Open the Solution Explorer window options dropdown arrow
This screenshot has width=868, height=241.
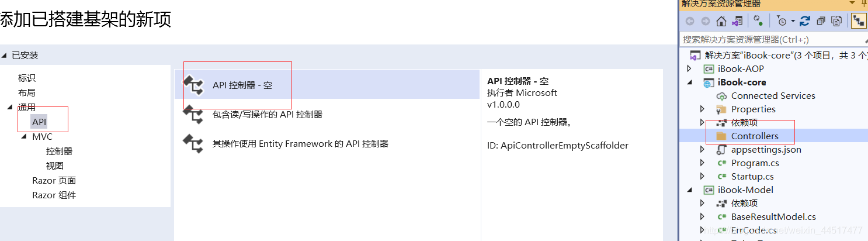[x=853, y=4]
